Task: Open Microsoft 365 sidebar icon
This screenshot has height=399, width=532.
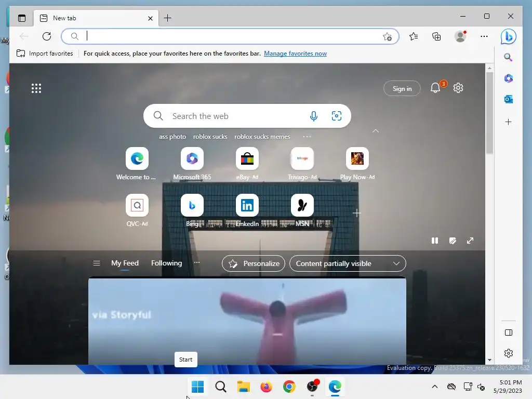Action: coord(508,78)
